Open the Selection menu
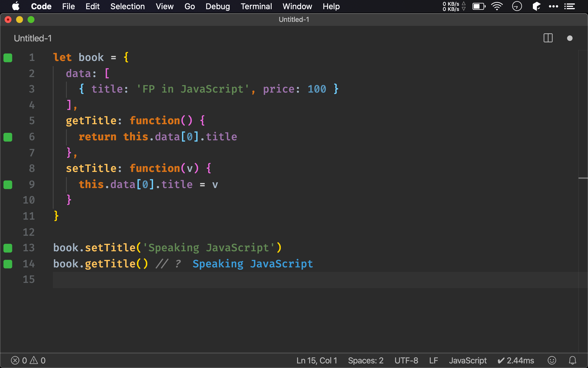Viewport: 588px width, 368px height. pyautogui.click(x=127, y=6)
